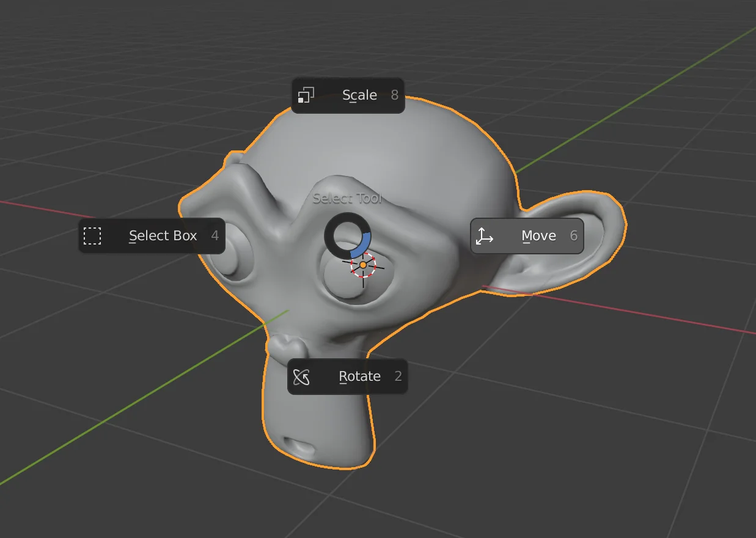Click the Move tool's cross-arrow icon
This screenshot has width=756, height=538.
(x=483, y=236)
